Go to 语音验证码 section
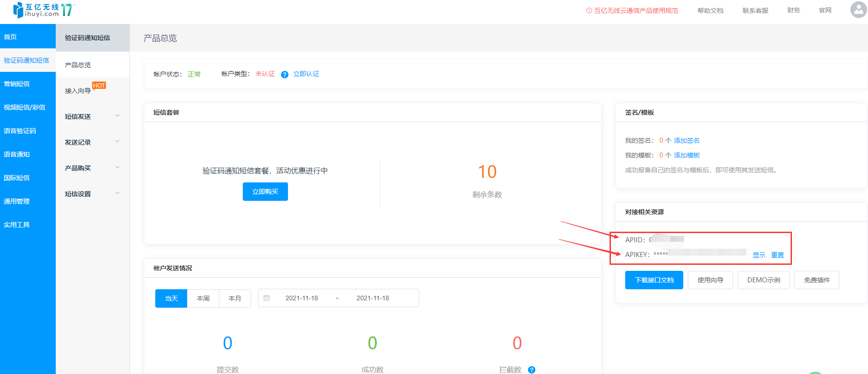Viewport: 868px width, 374px height. 28,131
